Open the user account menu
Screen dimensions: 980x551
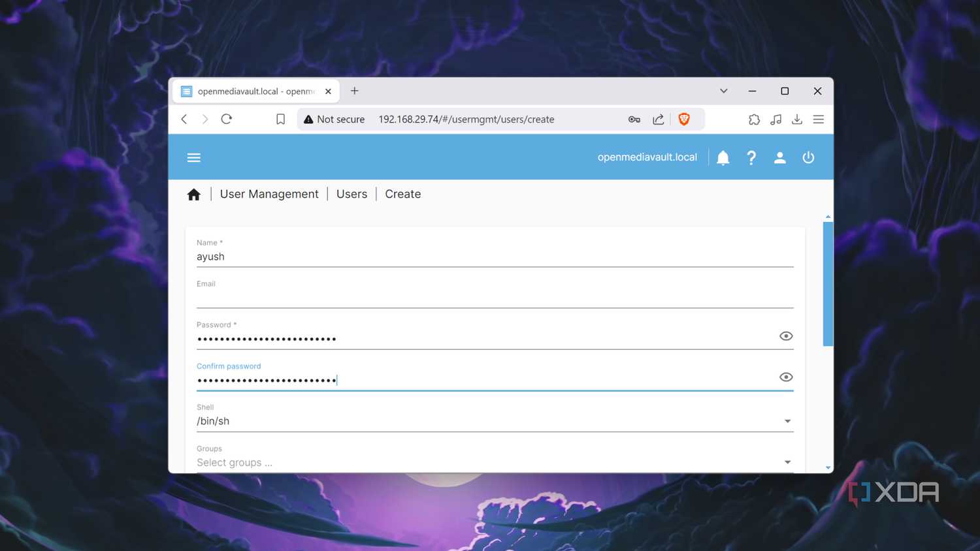pos(779,157)
